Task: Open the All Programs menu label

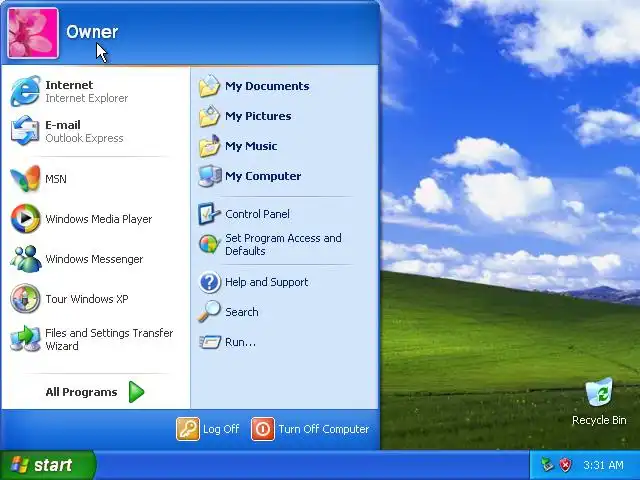Action: point(81,392)
